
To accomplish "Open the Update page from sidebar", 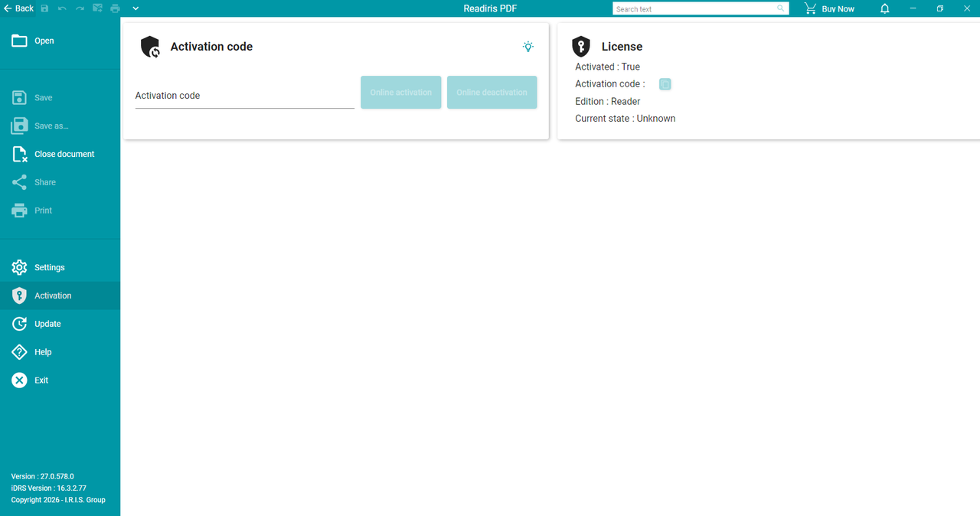I will pyautogui.click(x=60, y=324).
